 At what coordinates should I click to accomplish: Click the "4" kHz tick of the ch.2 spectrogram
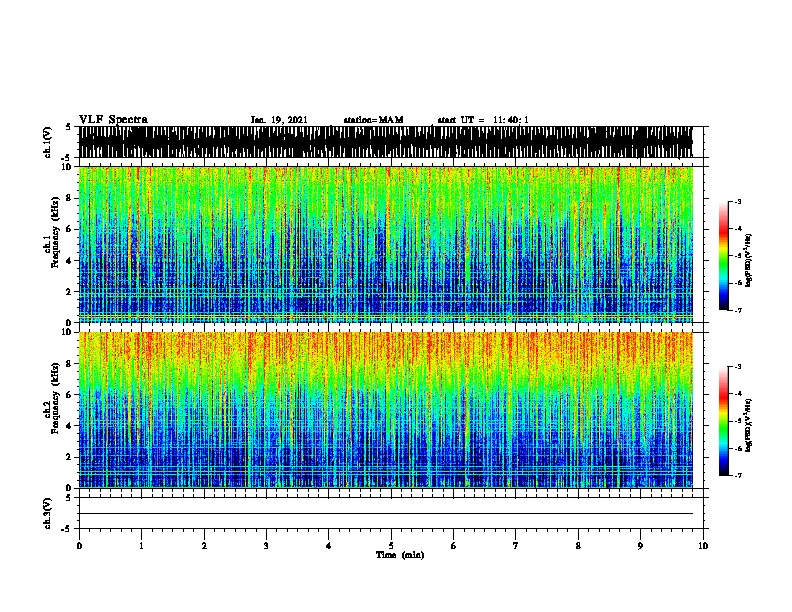[70, 426]
